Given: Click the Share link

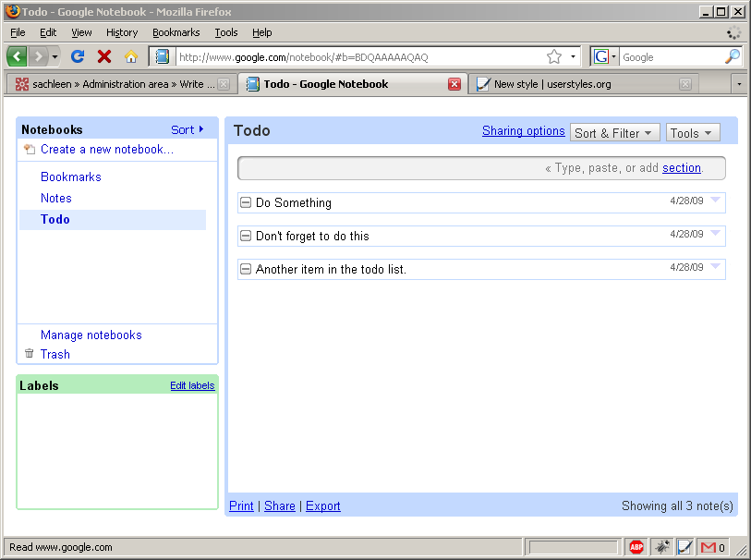Looking at the screenshot, I should (x=280, y=505).
